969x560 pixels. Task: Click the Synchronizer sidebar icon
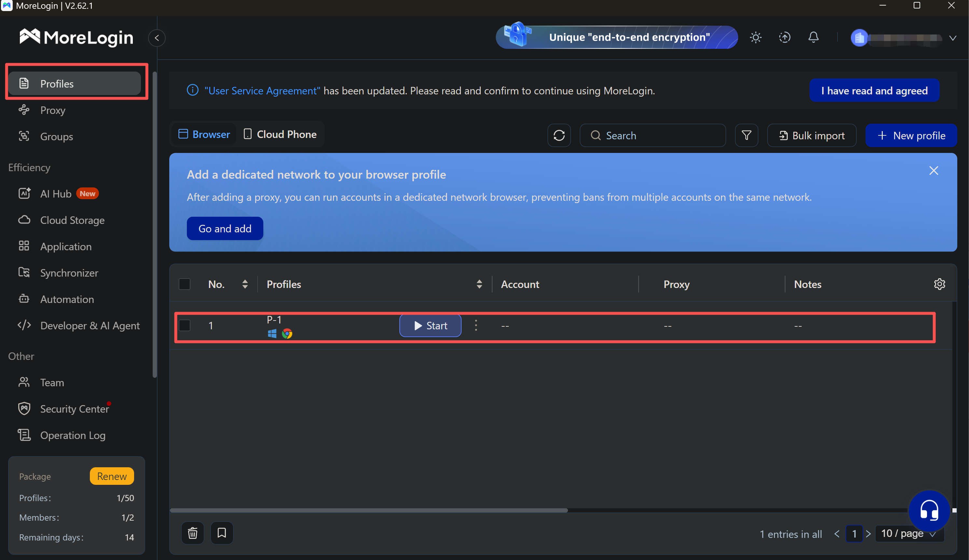coord(24,272)
